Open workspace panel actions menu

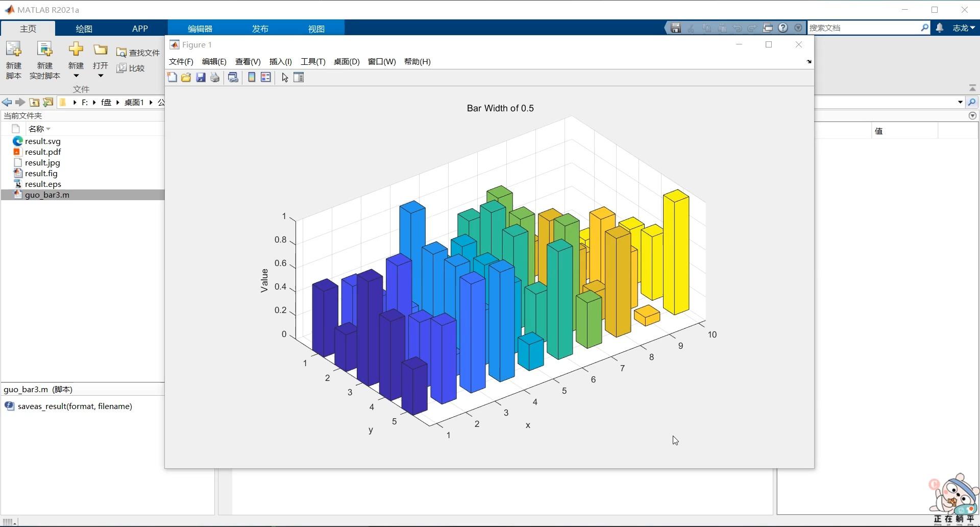(x=972, y=116)
